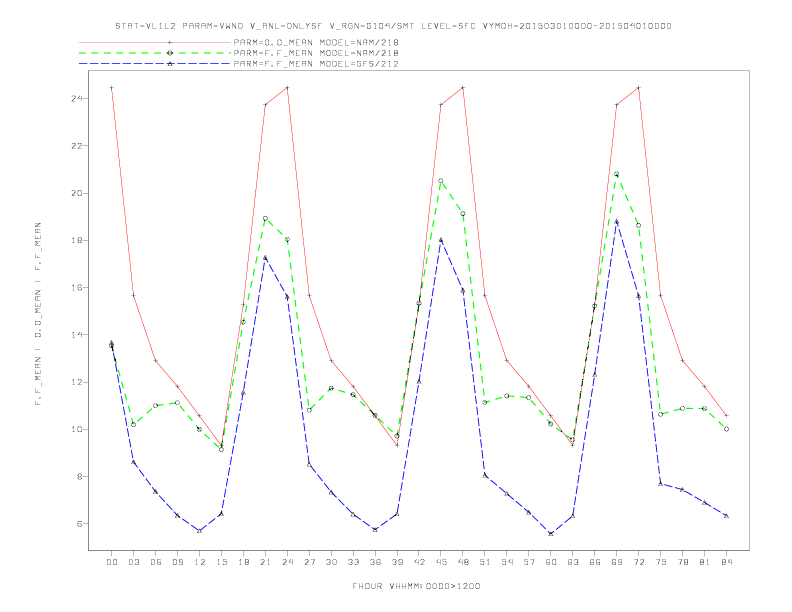Click x-axis forecast hour label 84
Screen dimensions: 792x612
tap(726, 562)
